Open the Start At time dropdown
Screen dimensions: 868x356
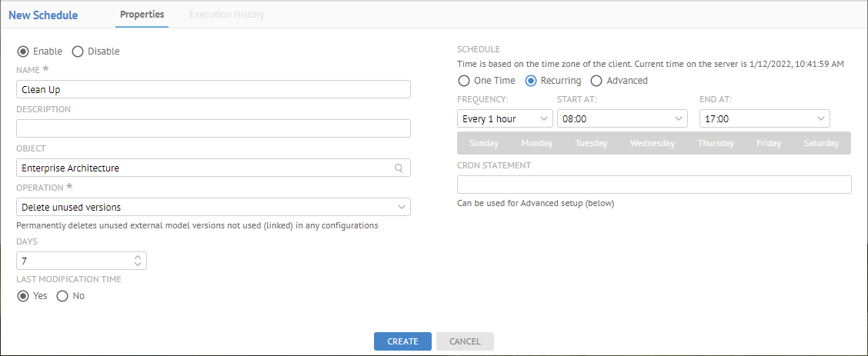point(622,119)
